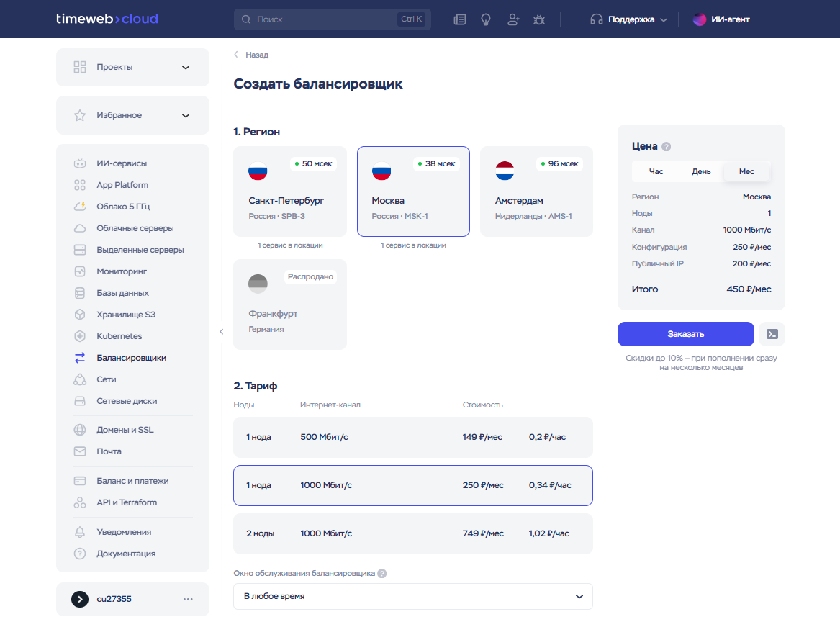Click the bug report icon

(x=539, y=19)
